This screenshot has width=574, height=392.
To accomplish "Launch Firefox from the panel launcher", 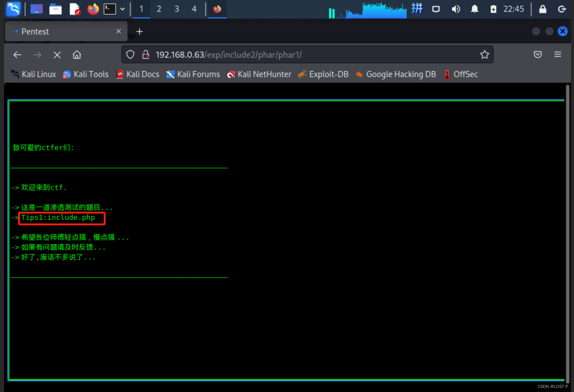I will tap(93, 9).
